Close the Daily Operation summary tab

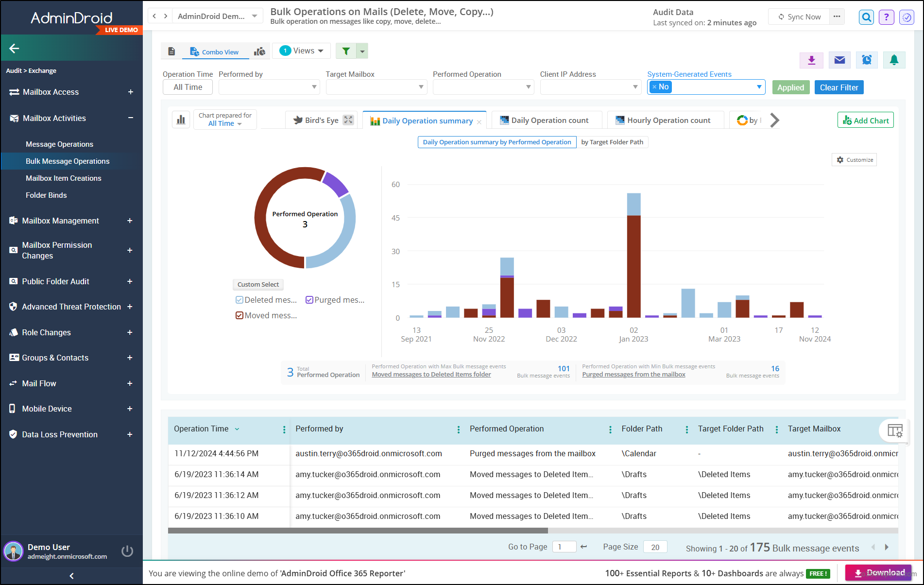479,122
